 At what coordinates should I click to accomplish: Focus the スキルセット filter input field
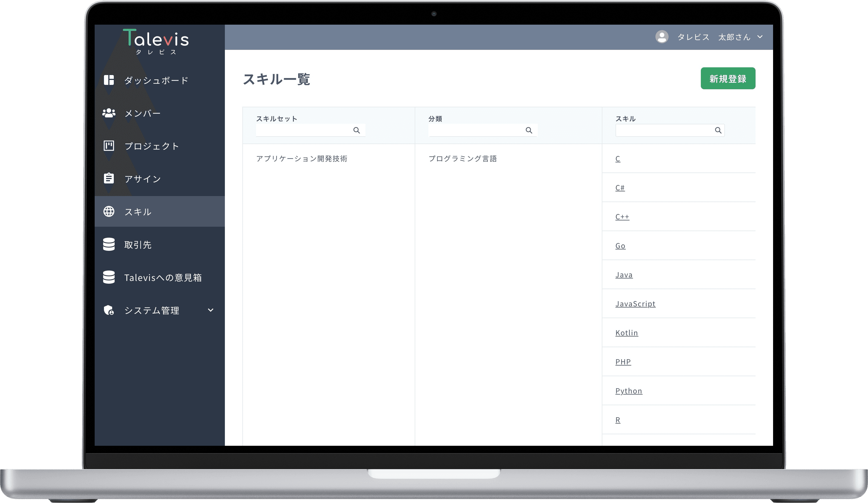tap(310, 130)
